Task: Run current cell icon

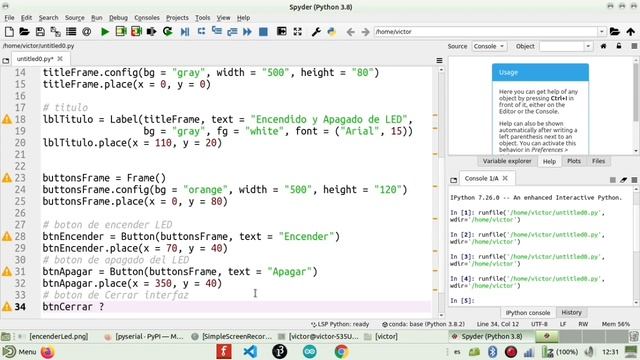Action: pos(121,31)
